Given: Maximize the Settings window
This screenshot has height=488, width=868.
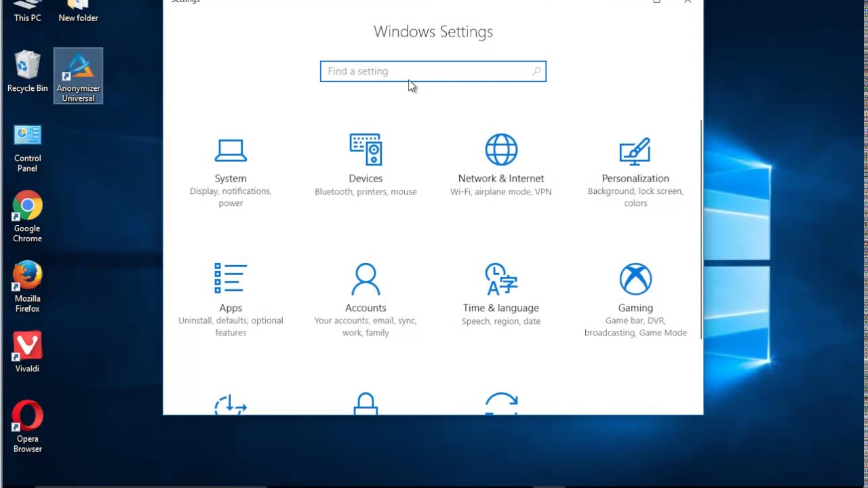Looking at the screenshot, I should click(x=656, y=2).
